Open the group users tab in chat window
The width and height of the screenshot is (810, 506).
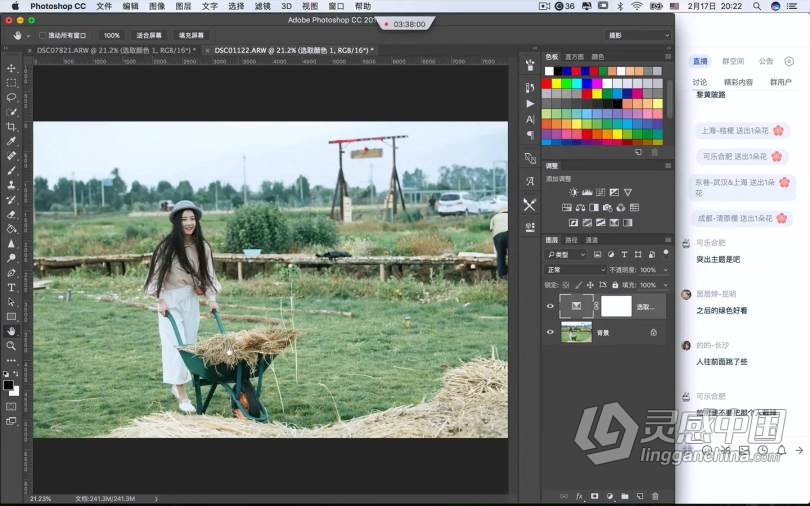coord(780,82)
